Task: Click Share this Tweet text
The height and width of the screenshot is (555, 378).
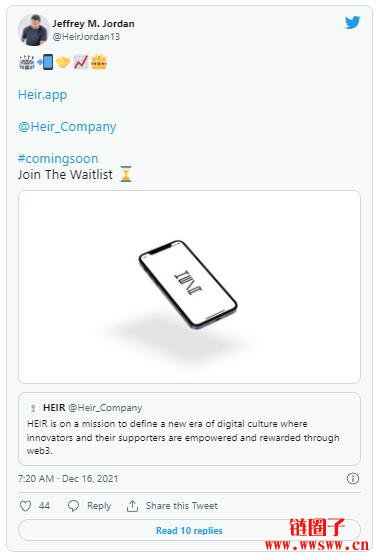Action: pyautogui.click(x=182, y=506)
